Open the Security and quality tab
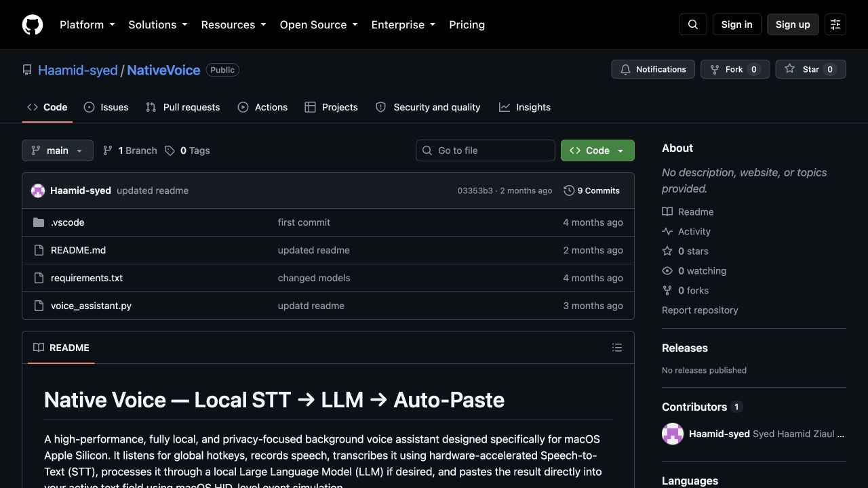Viewport: 868px width, 488px height. (428, 107)
